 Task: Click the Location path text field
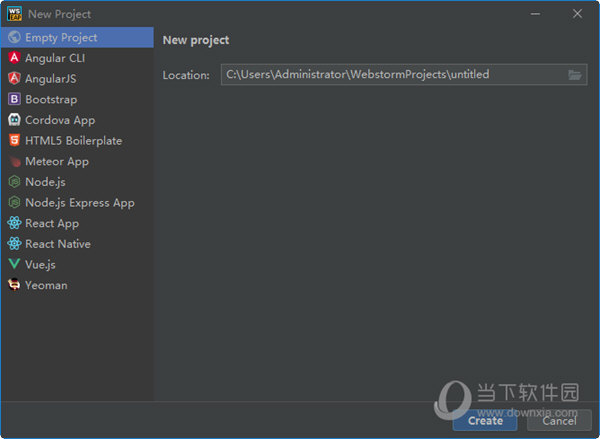(x=390, y=75)
